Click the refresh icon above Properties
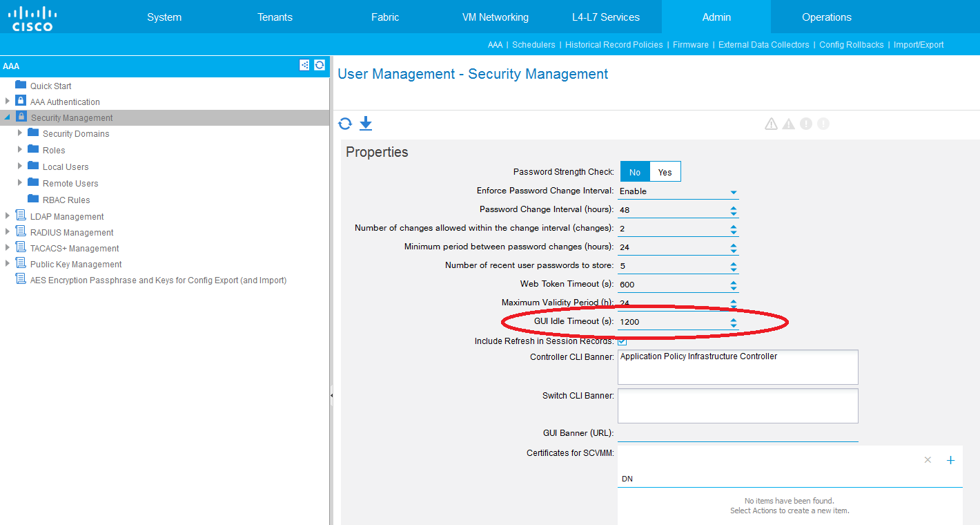980x525 pixels. pyautogui.click(x=345, y=124)
